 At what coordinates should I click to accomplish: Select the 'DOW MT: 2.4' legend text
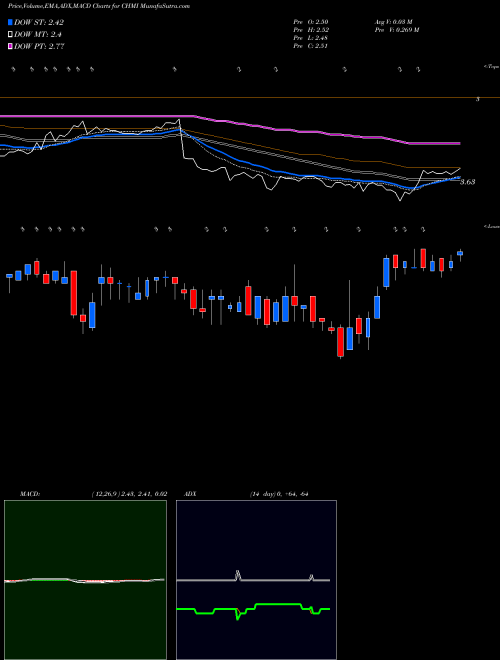point(38,35)
